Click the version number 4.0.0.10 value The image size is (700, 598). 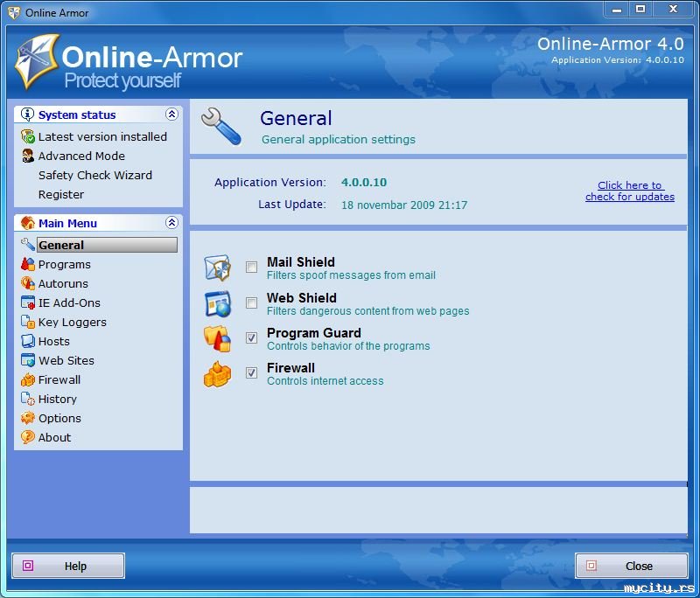364,182
